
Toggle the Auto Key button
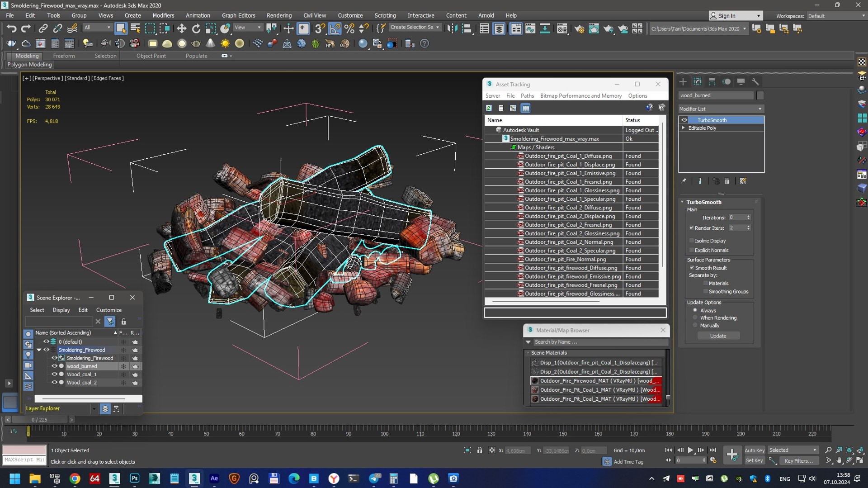pyautogui.click(x=754, y=450)
